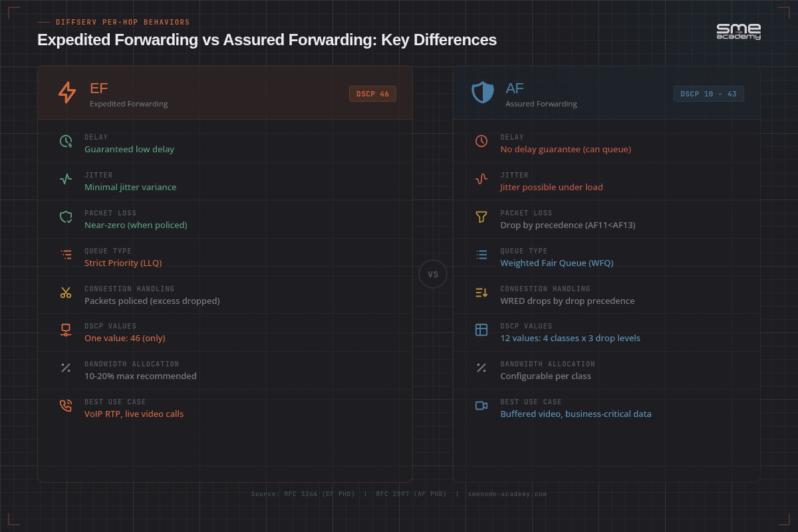Click the AF Jitter wave icon
The width and height of the screenshot is (798, 532).
pyautogui.click(x=481, y=179)
